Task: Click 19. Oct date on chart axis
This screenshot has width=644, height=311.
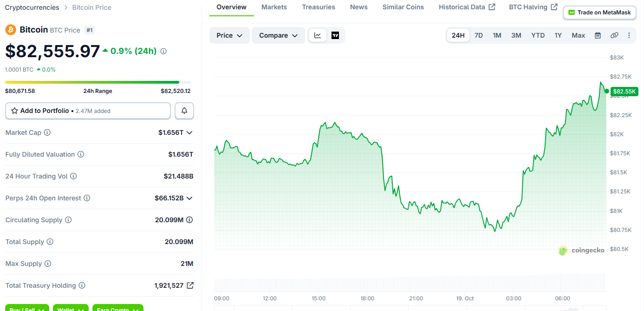Action: [x=465, y=298]
